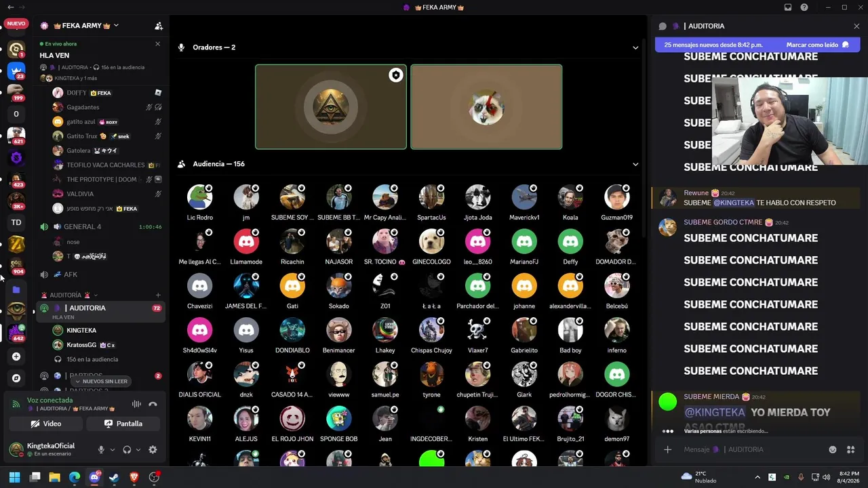Click Lic Rodro's avatar in the audience
The width and height of the screenshot is (868, 488).
click(x=200, y=197)
